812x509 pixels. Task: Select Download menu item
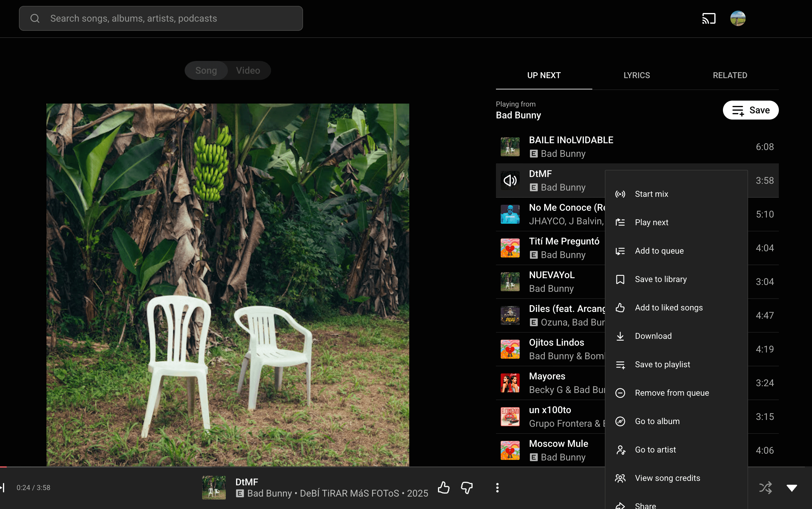tap(676, 336)
